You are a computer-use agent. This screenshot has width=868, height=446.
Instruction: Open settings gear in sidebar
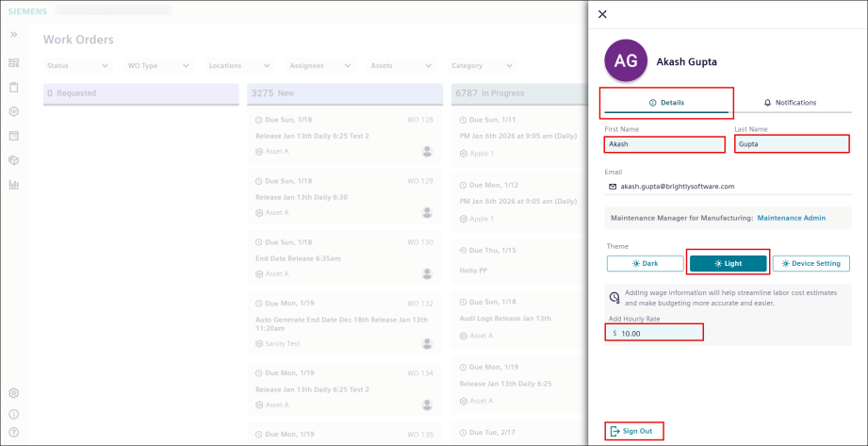[x=14, y=393]
